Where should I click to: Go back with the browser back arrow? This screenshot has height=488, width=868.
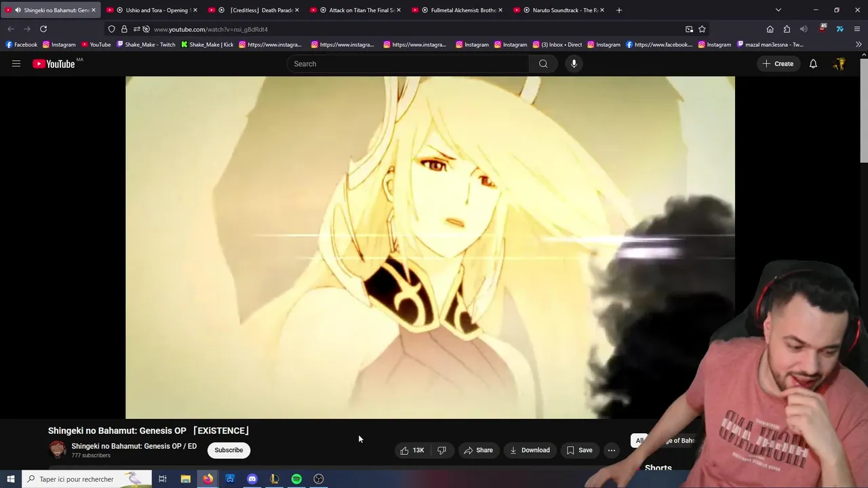(x=11, y=29)
